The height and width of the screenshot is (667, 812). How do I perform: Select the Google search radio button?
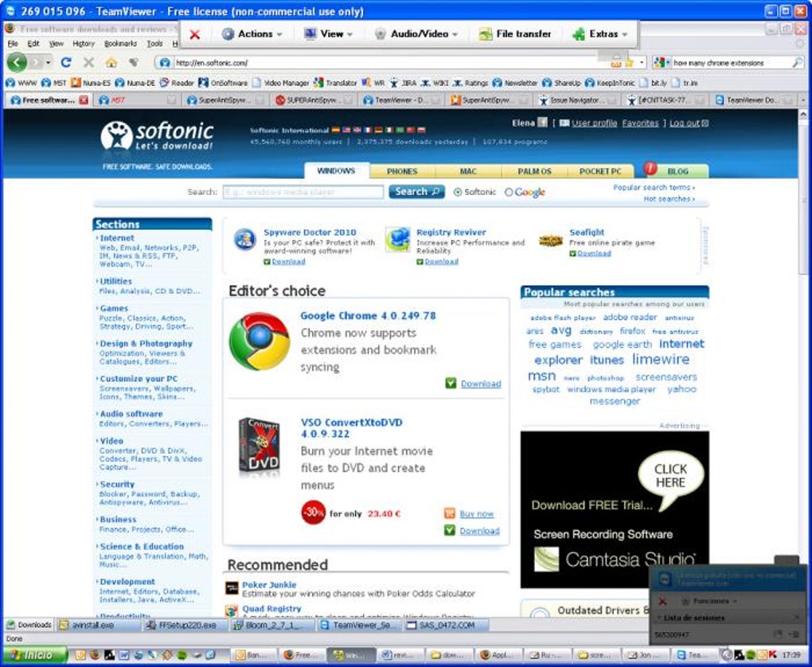(509, 192)
